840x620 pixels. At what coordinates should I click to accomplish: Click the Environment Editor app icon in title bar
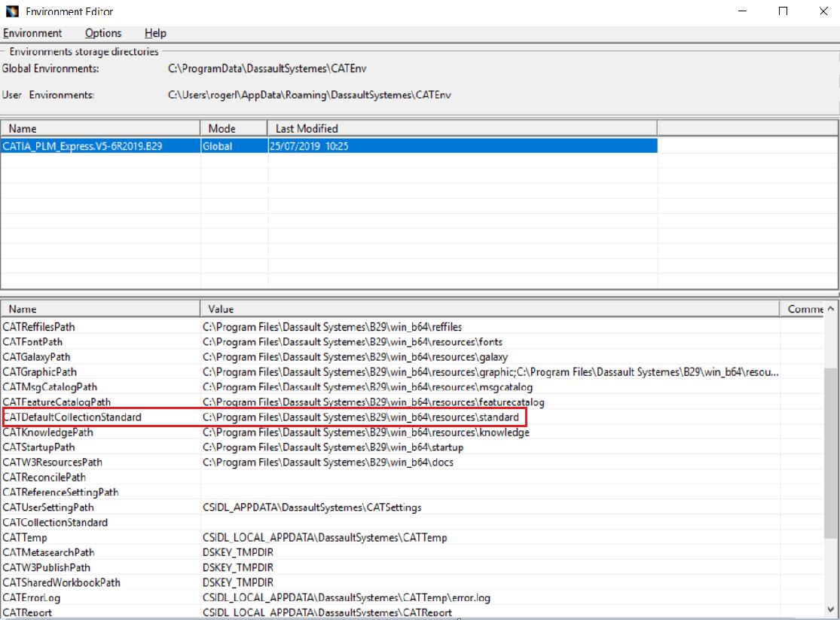click(x=12, y=11)
